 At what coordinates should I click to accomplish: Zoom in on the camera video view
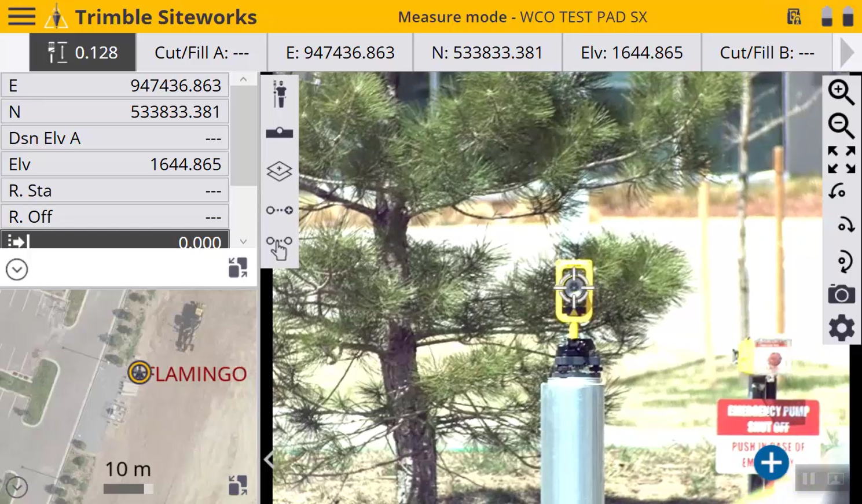[x=841, y=92]
